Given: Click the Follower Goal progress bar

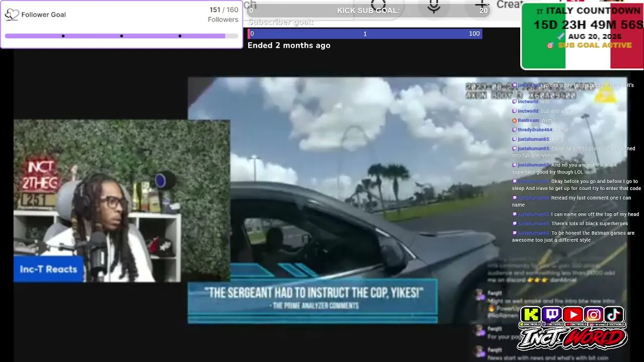Looking at the screenshot, I should (x=121, y=36).
